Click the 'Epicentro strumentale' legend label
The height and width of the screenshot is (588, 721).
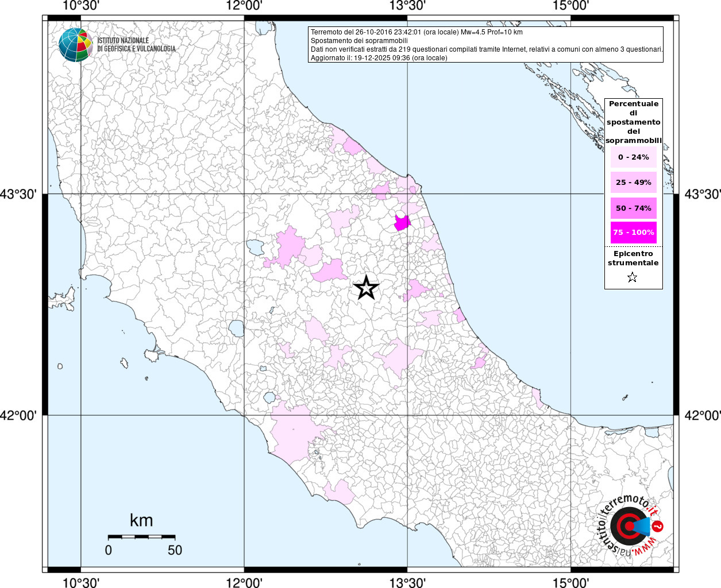(633, 258)
